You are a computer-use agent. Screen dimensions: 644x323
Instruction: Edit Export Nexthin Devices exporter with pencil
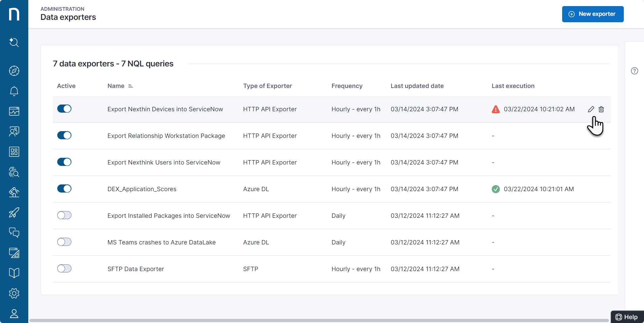click(x=591, y=109)
